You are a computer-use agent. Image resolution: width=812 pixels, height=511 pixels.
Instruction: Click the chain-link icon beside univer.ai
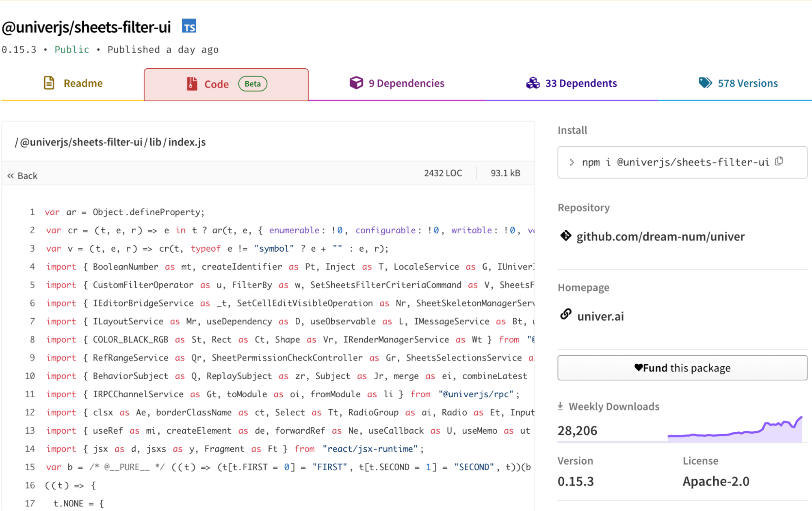[565, 315]
